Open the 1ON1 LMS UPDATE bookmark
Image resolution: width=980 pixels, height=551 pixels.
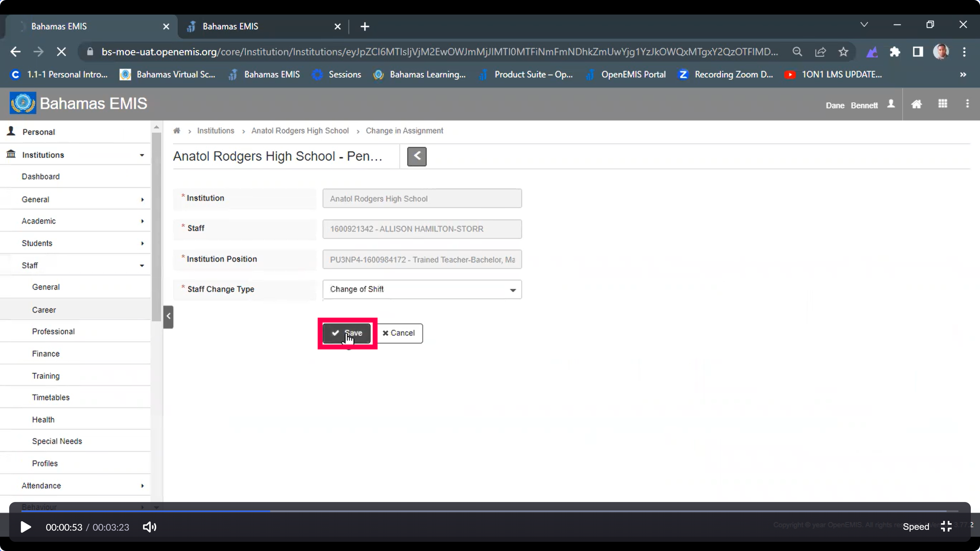tap(833, 74)
